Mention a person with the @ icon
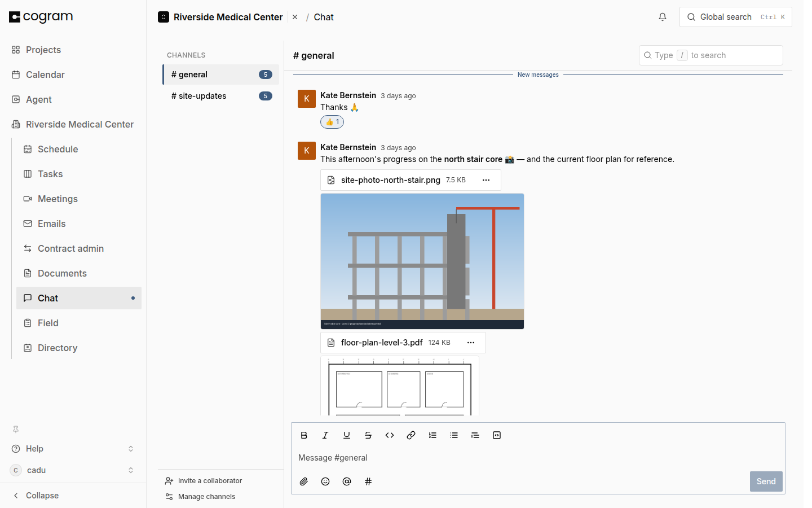Screen dimensions: 812x508 point(347,481)
